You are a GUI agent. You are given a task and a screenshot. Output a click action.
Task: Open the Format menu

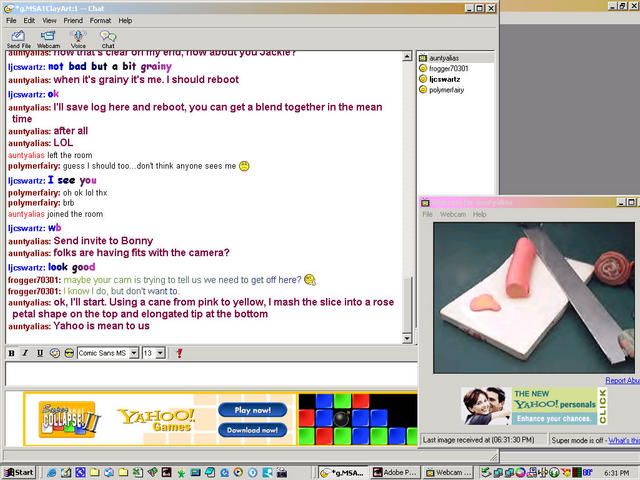[100, 20]
